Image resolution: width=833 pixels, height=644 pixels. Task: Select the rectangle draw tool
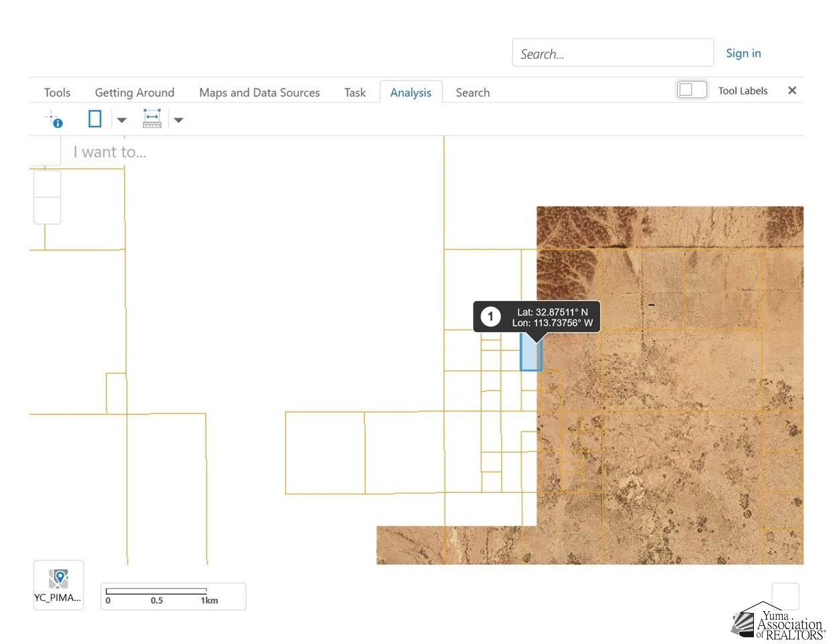95,119
